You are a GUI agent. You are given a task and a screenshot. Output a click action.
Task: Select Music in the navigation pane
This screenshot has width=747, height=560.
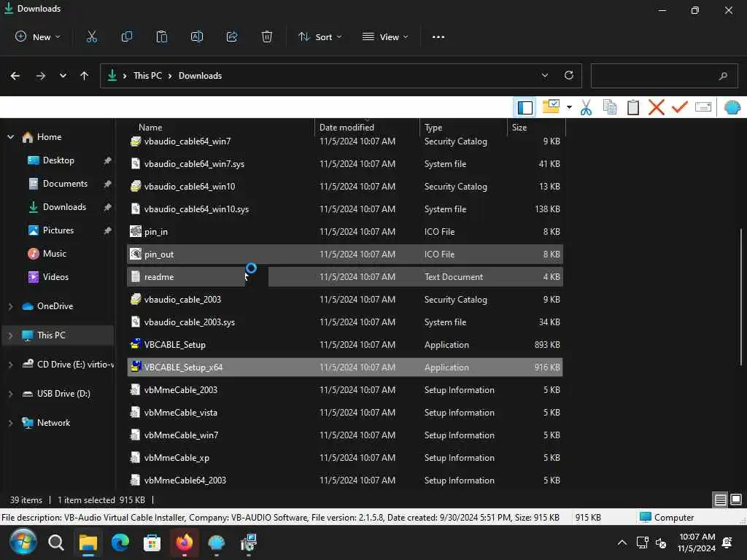coord(54,254)
